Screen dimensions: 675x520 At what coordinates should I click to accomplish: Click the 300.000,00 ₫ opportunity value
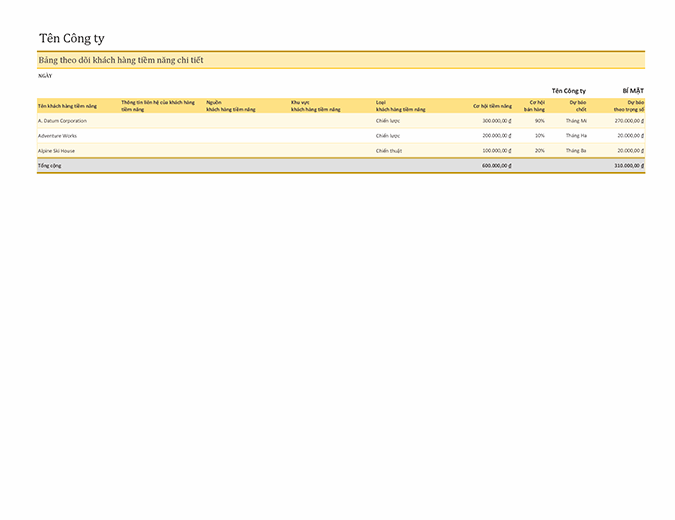(x=496, y=120)
